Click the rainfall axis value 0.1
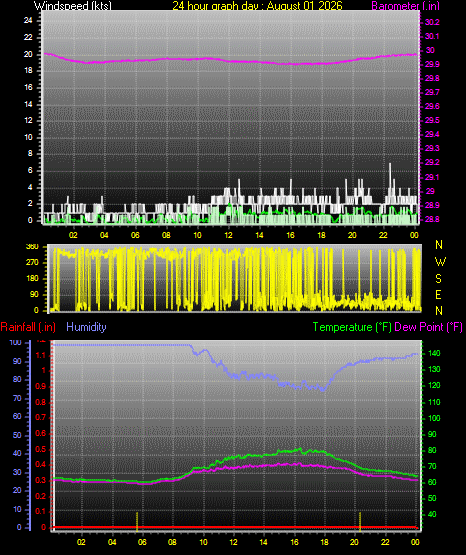The width and height of the screenshot is (466, 555). 41,512
